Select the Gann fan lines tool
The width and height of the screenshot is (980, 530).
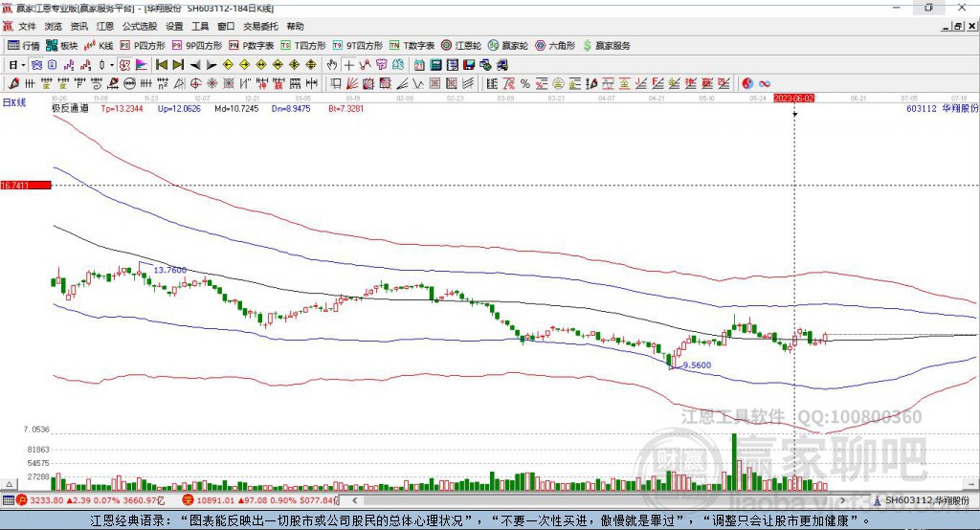tap(352, 83)
